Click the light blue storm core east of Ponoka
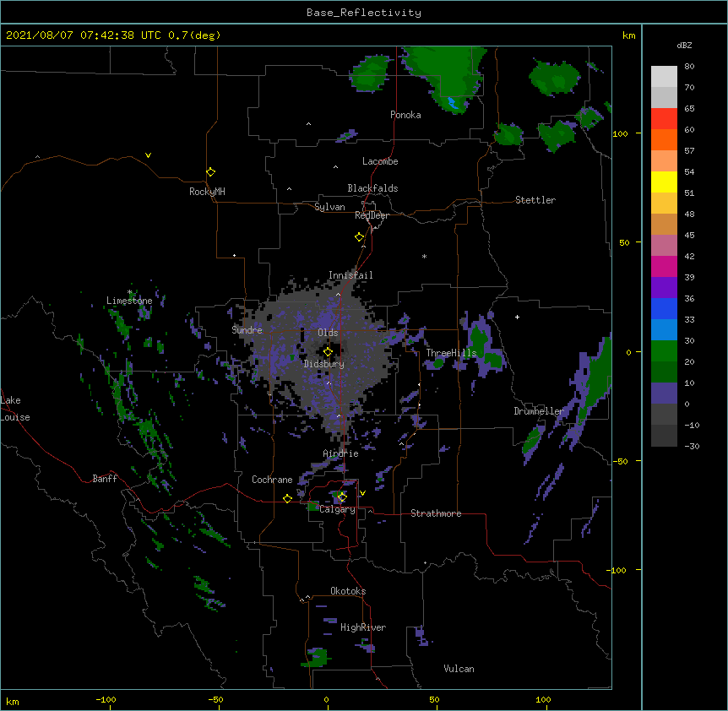728x711 pixels. (452, 102)
